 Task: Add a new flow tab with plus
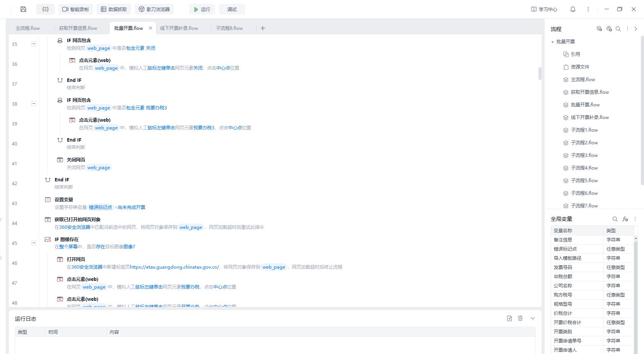(x=263, y=28)
